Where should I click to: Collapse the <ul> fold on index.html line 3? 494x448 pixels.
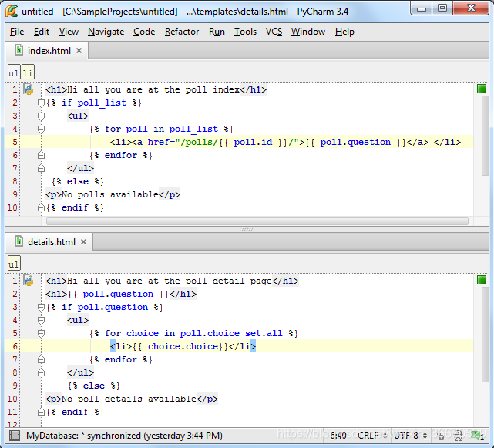(x=41, y=116)
